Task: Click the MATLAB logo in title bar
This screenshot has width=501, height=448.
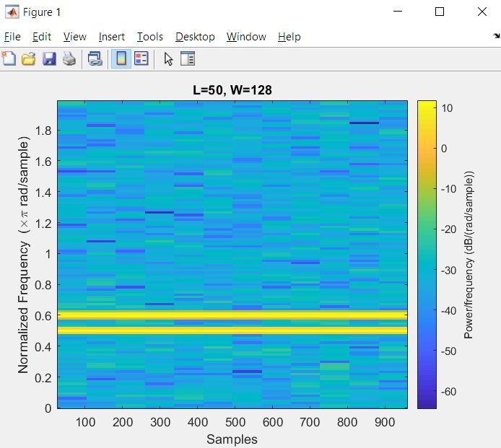Action: click(12, 12)
